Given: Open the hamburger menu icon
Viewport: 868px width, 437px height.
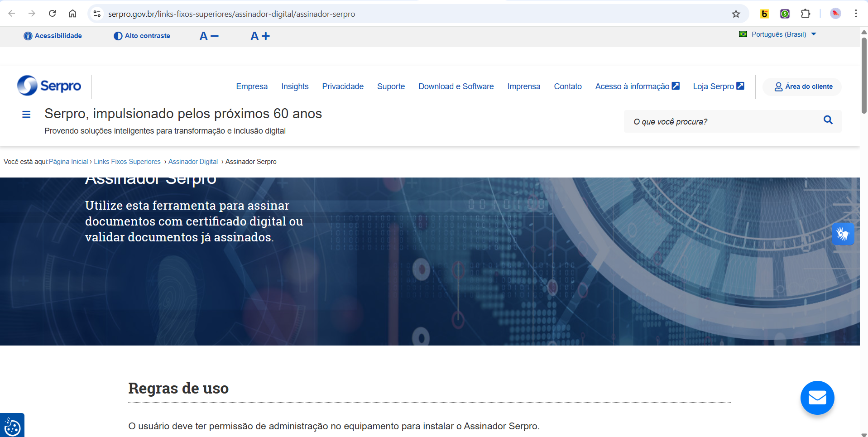Looking at the screenshot, I should tap(26, 115).
